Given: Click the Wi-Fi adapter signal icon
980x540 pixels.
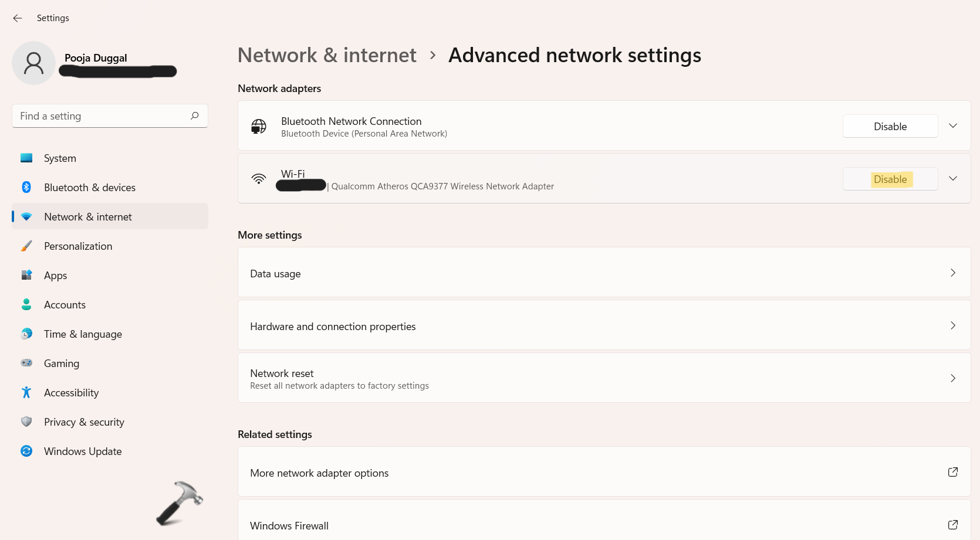Looking at the screenshot, I should tap(259, 179).
